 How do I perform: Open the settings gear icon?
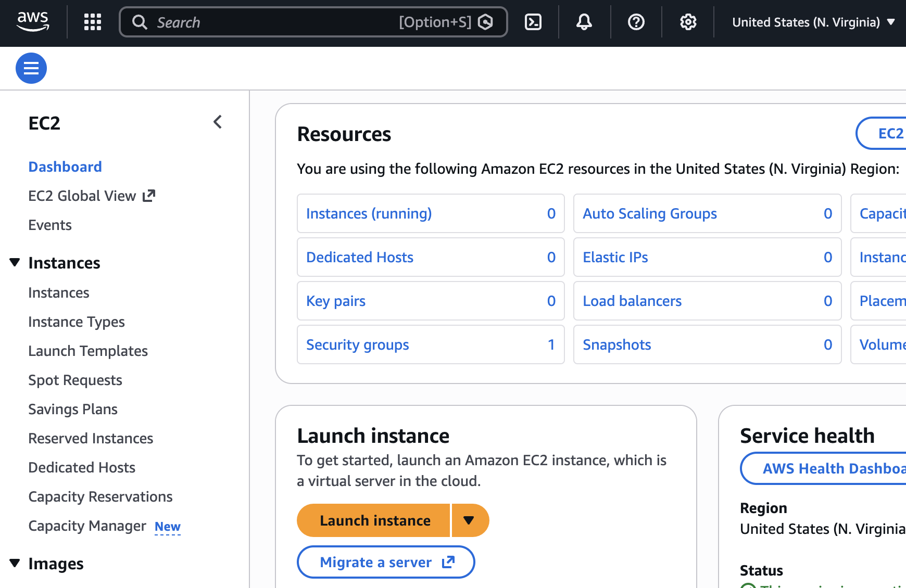[688, 22]
